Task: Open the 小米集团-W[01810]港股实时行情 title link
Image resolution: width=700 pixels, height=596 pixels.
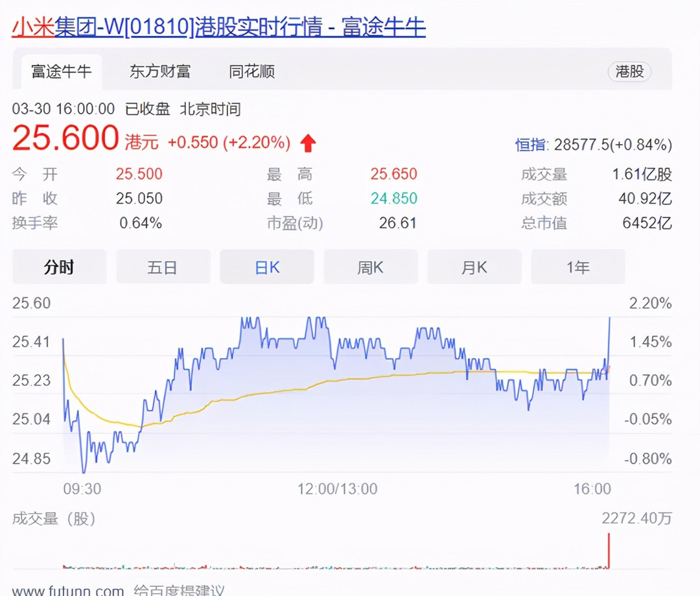Action: (x=219, y=27)
